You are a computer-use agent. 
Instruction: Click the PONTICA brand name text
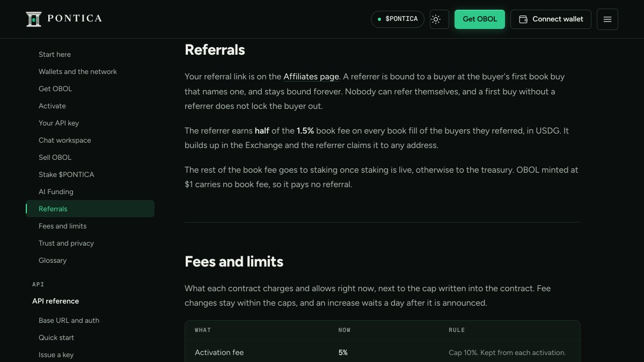pyautogui.click(x=75, y=19)
